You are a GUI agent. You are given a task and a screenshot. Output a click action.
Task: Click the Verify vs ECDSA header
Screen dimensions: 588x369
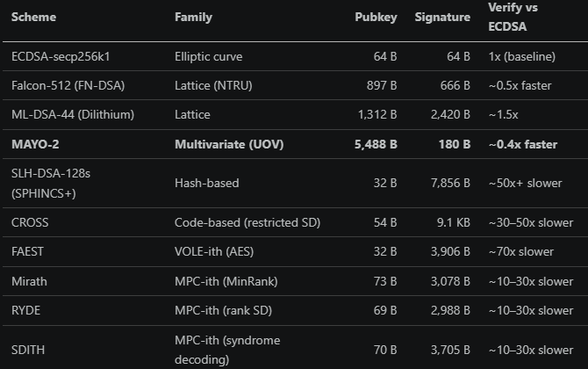coord(515,17)
